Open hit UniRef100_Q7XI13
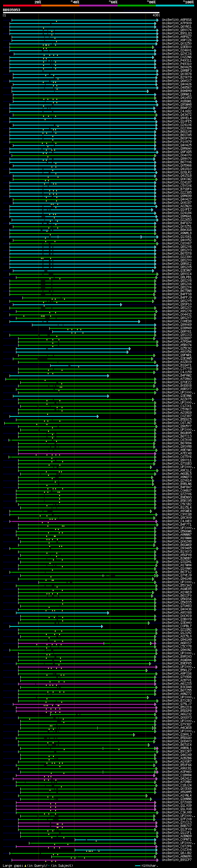The image size is (197, 868). (176, 822)
